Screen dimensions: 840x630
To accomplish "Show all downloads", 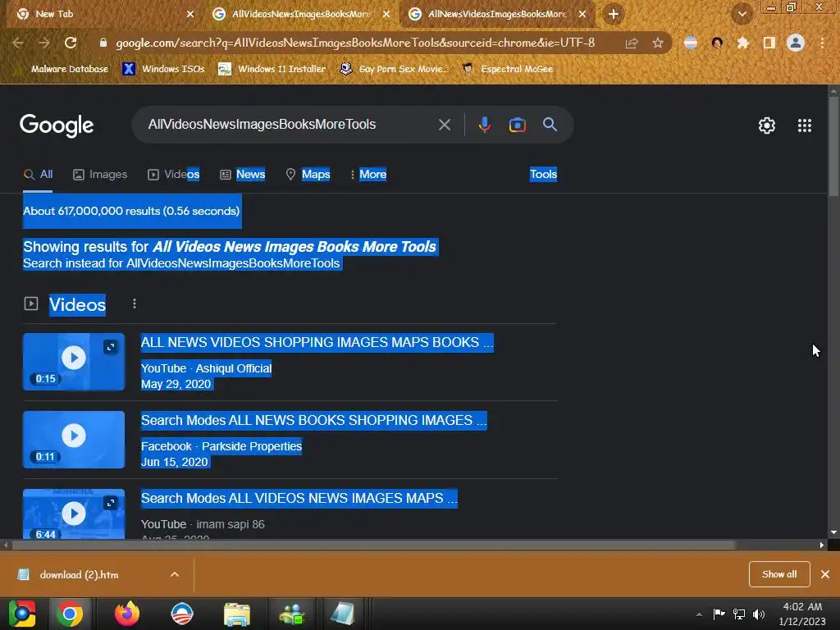I will click(x=779, y=574).
